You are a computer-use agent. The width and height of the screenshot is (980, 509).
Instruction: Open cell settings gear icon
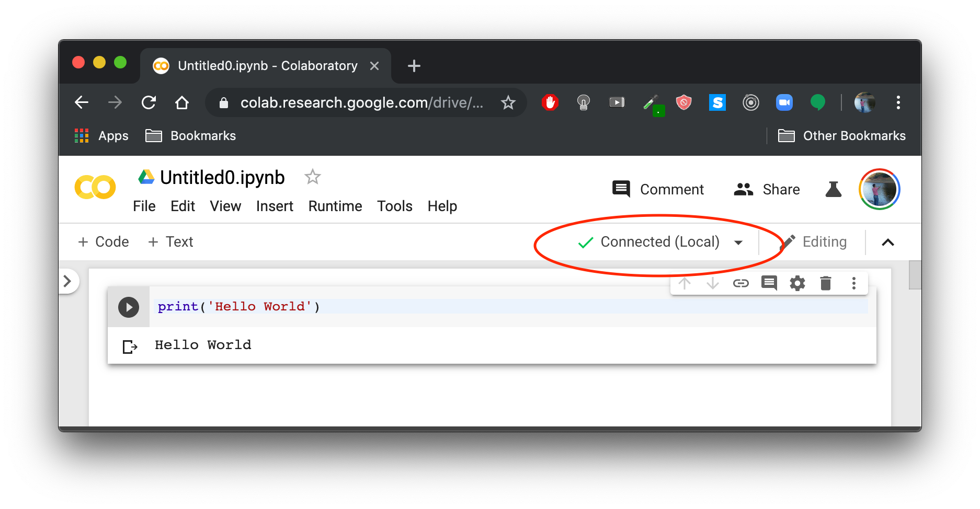pyautogui.click(x=797, y=283)
